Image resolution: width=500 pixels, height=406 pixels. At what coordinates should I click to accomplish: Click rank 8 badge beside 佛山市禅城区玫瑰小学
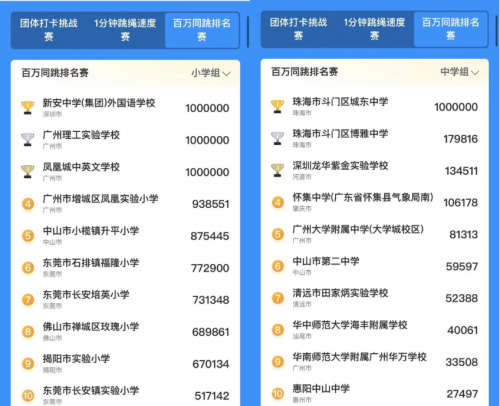pyautogui.click(x=28, y=332)
